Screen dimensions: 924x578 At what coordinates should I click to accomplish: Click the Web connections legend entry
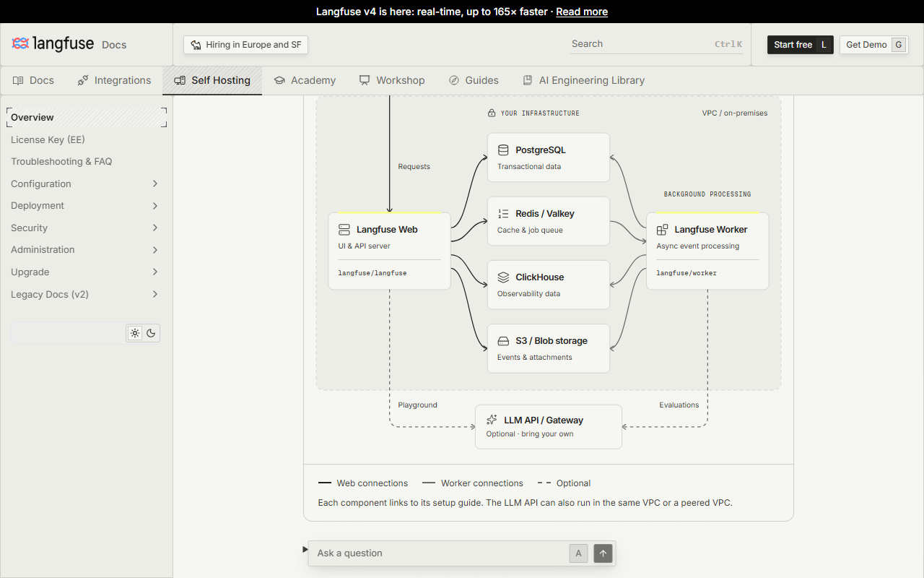[x=363, y=483]
